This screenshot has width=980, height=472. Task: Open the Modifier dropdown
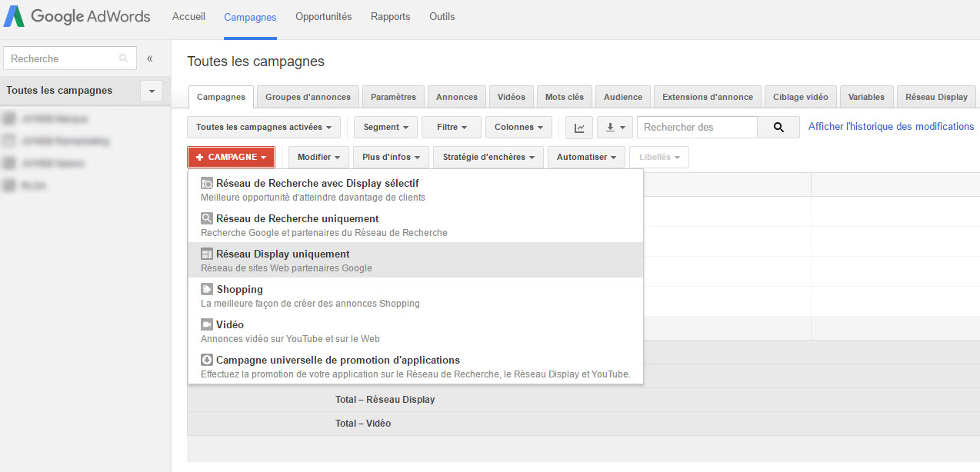click(x=319, y=157)
